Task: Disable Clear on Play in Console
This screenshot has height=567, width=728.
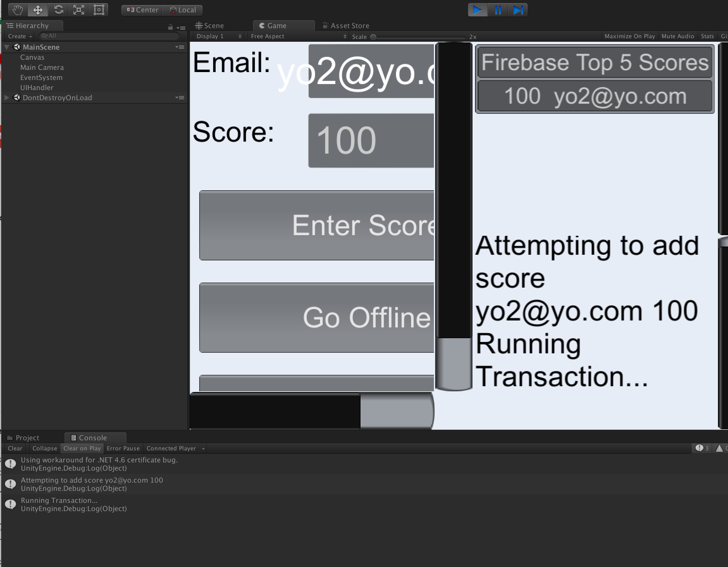Action: pyautogui.click(x=82, y=448)
